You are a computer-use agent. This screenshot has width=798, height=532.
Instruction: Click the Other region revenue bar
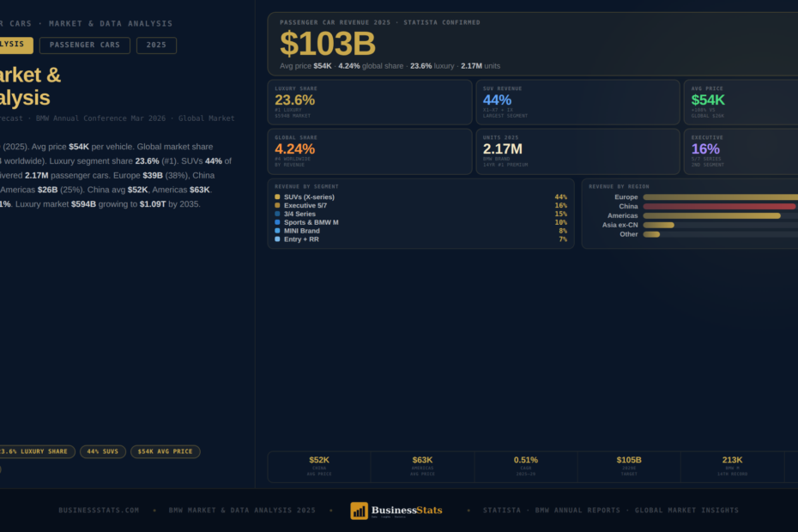[651, 234]
